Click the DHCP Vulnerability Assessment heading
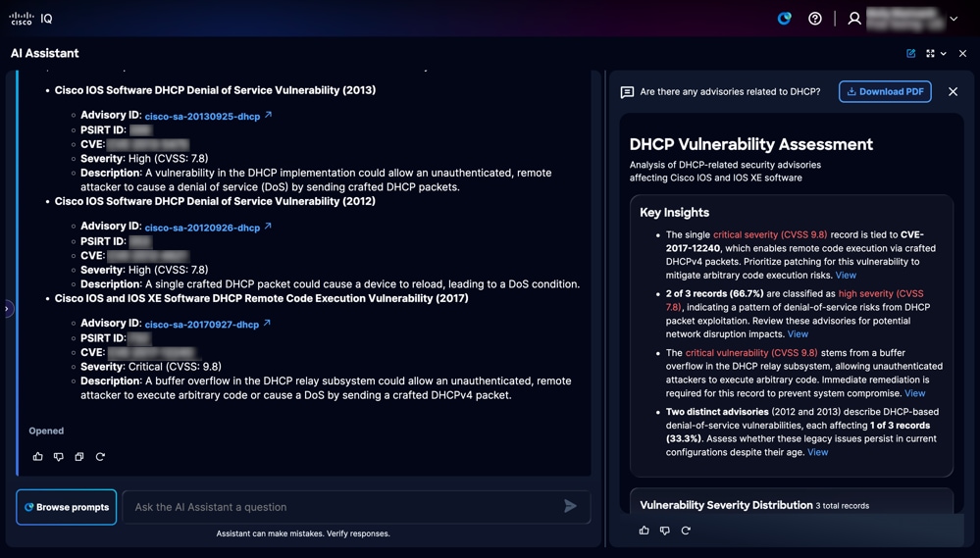 click(x=751, y=144)
